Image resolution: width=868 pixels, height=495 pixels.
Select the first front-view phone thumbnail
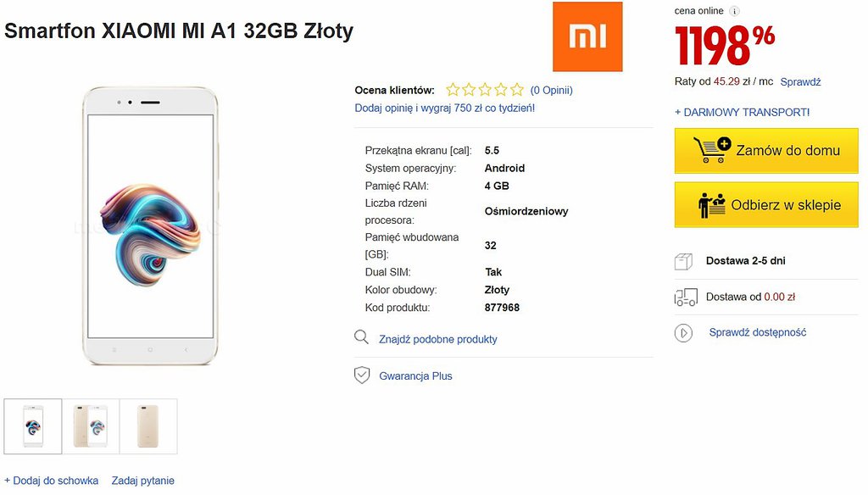(33, 426)
